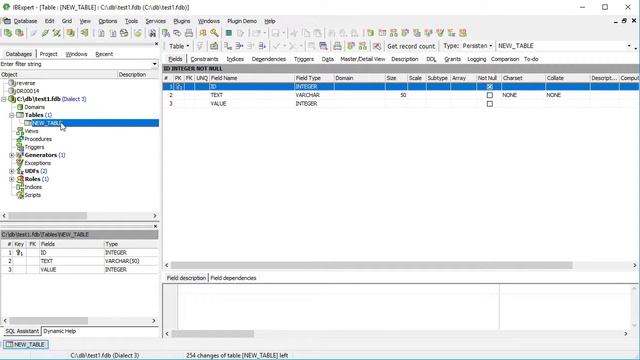Open the Database menu
The width and height of the screenshot is (640, 360).
coord(25,21)
